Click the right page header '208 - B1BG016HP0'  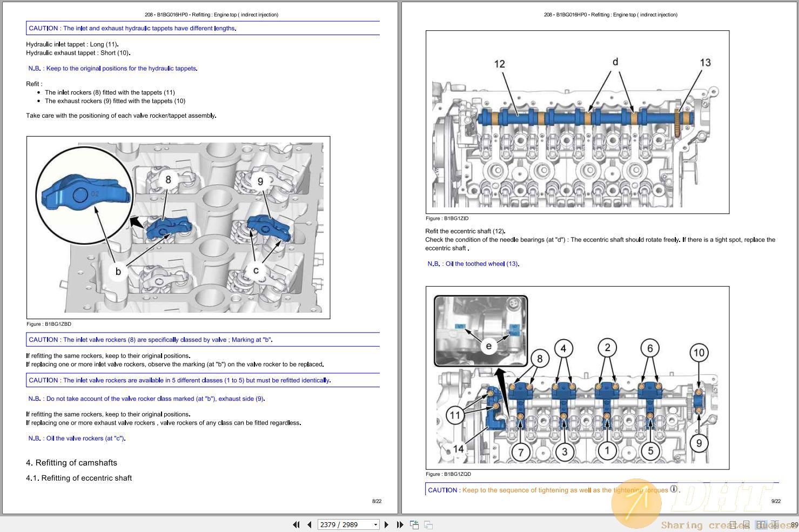click(x=610, y=15)
